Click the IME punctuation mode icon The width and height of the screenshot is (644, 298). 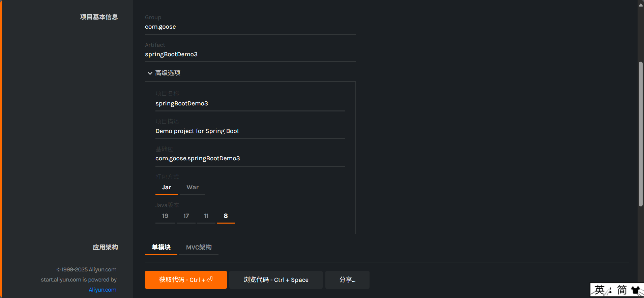tap(610, 291)
